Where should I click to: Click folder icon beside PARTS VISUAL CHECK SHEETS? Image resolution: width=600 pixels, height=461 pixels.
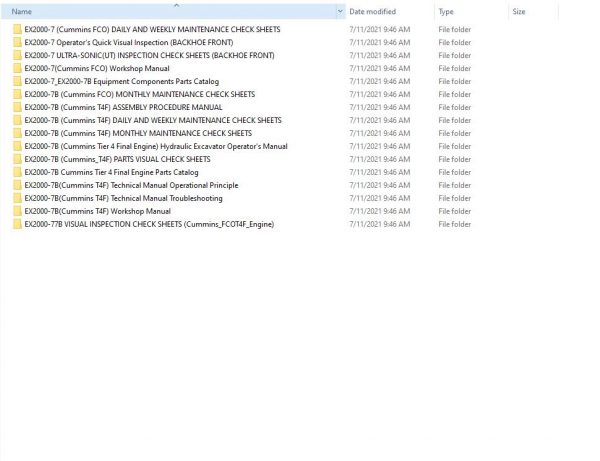pyautogui.click(x=17, y=160)
